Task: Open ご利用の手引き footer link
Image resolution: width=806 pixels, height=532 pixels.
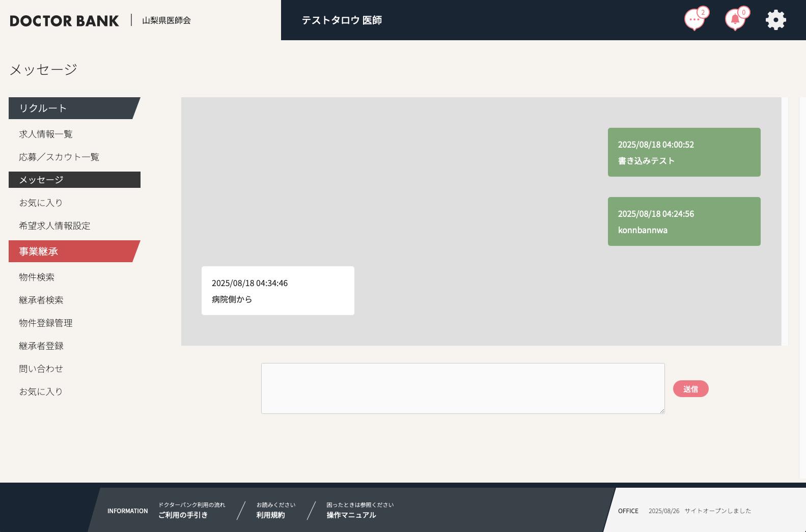Action: [x=183, y=515]
